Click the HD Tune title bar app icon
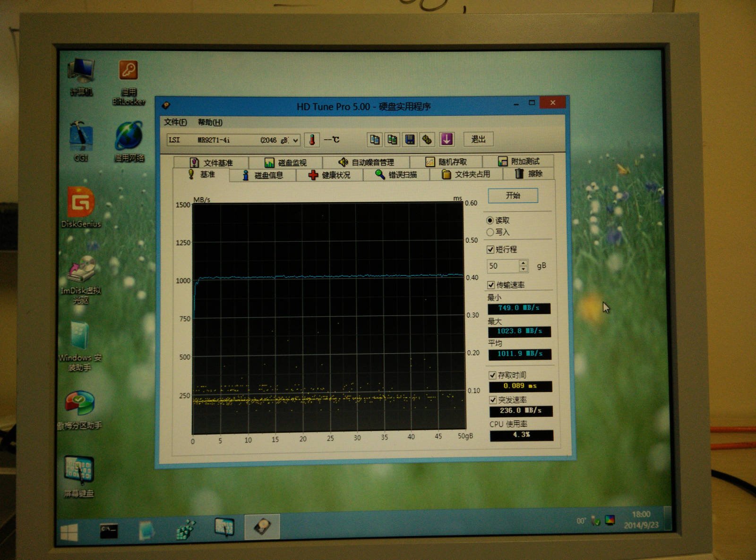The image size is (756, 560). pyautogui.click(x=166, y=105)
